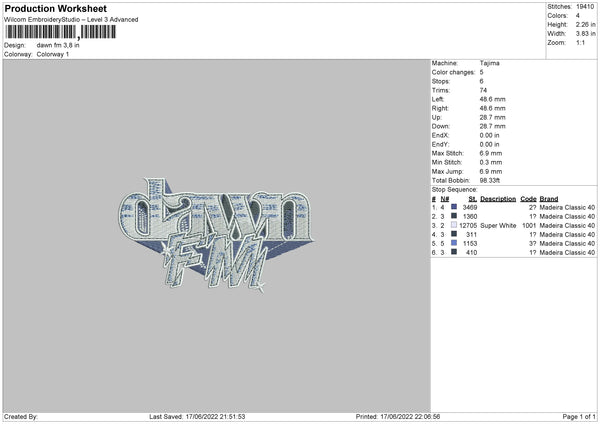Screen dimensions: 600x424
Task: Select the color swatch for stop 1
Action: coord(454,207)
